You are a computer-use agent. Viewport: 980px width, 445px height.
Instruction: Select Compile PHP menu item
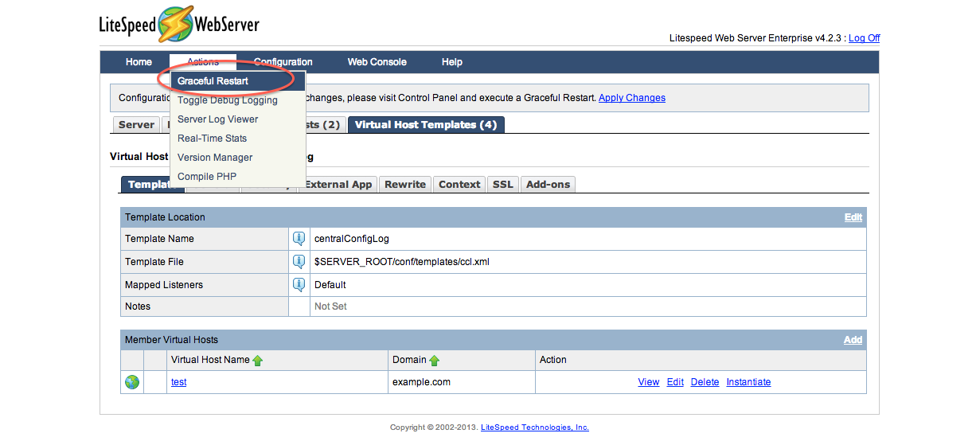coord(238,177)
